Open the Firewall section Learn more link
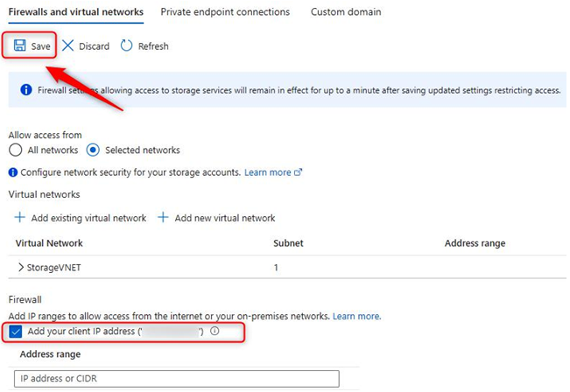The height and width of the screenshot is (392, 570). click(x=356, y=316)
